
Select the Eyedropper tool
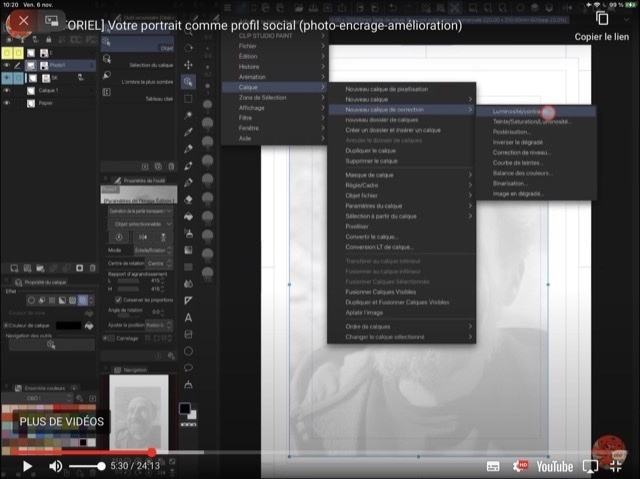tap(188, 131)
